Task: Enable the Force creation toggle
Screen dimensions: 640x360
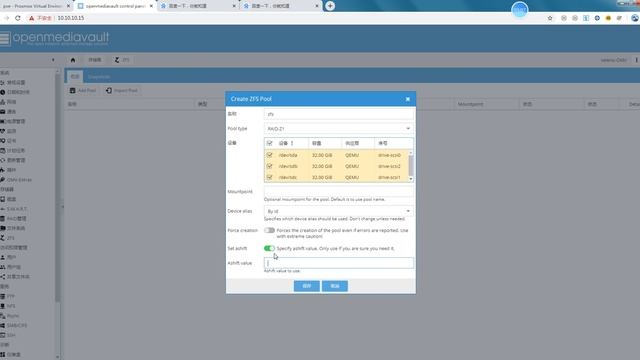Action: (x=269, y=230)
